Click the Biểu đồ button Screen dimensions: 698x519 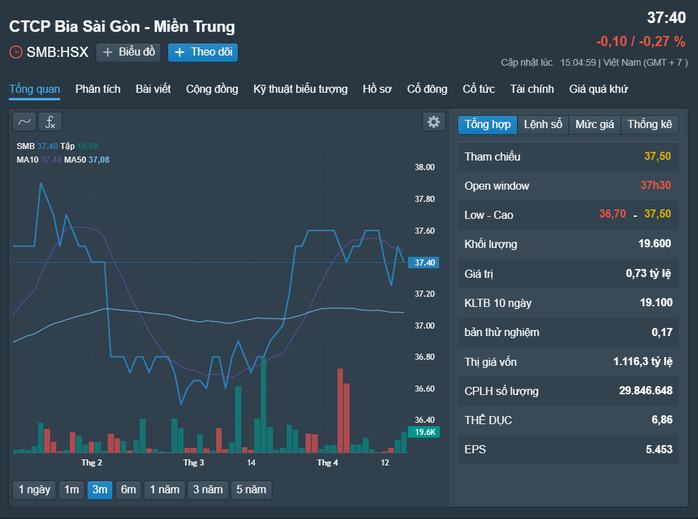pos(129,52)
